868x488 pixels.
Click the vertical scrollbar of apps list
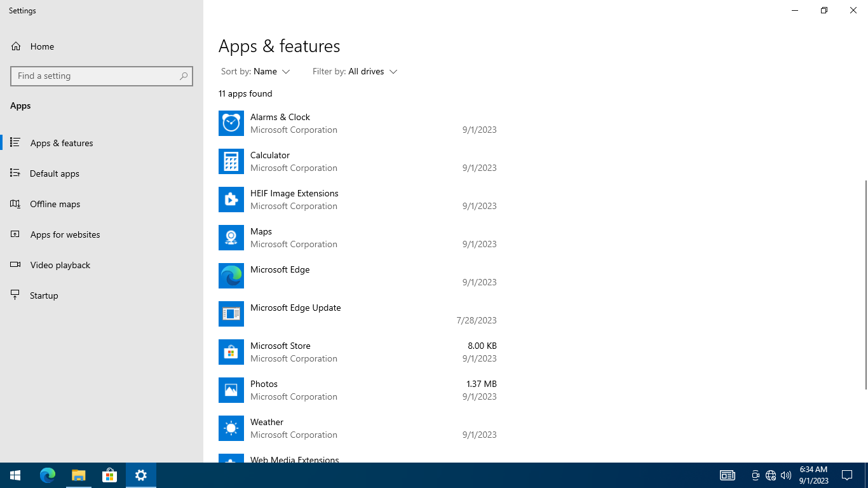(865, 285)
